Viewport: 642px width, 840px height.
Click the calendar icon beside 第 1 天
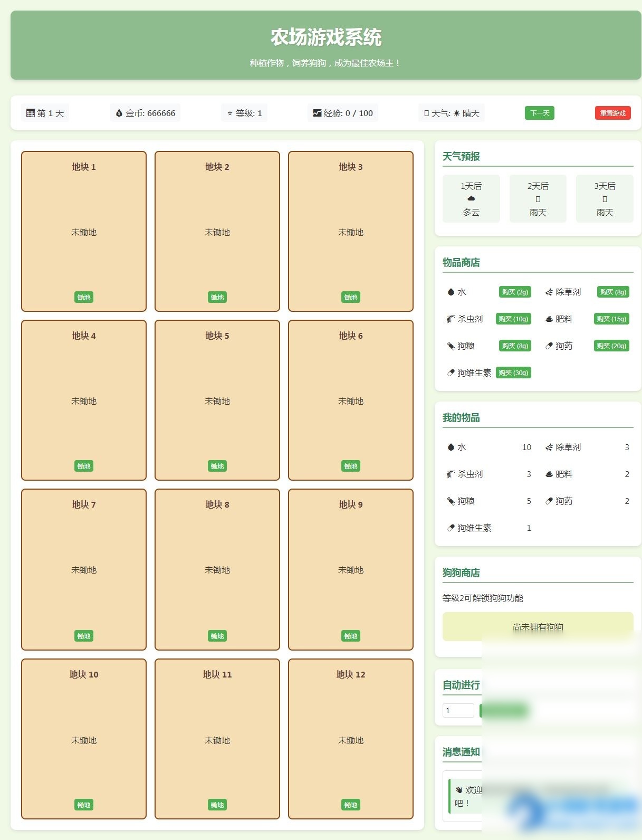pyautogui.click(x=31, y=113)
